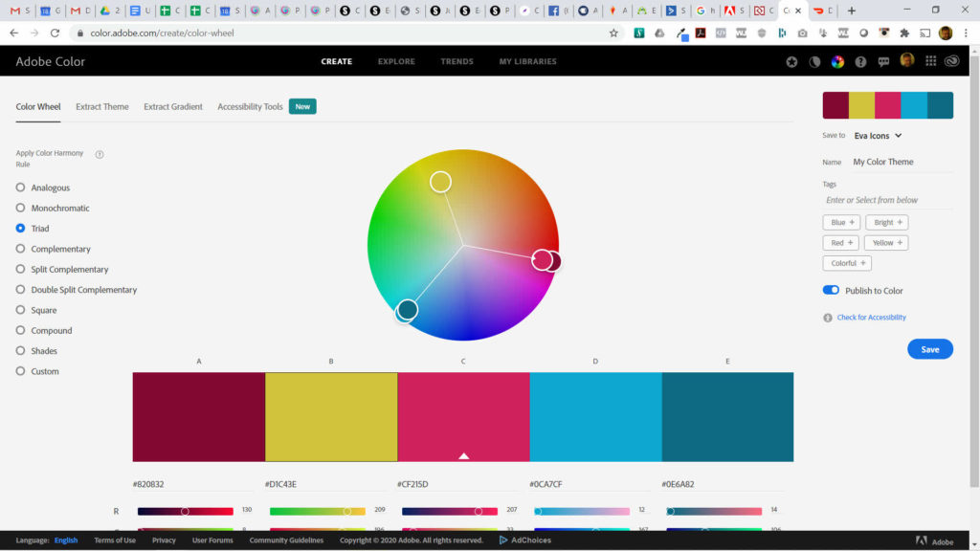Add the Red tag
Viewport: 980px width, 551px height.
click(840, 242)
